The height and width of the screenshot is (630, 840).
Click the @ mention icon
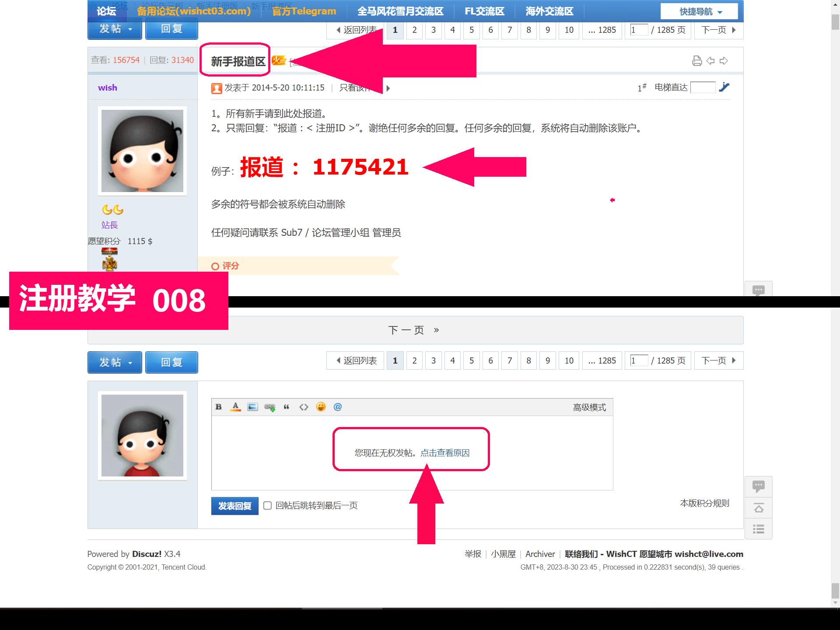click(x=338, y=407)
